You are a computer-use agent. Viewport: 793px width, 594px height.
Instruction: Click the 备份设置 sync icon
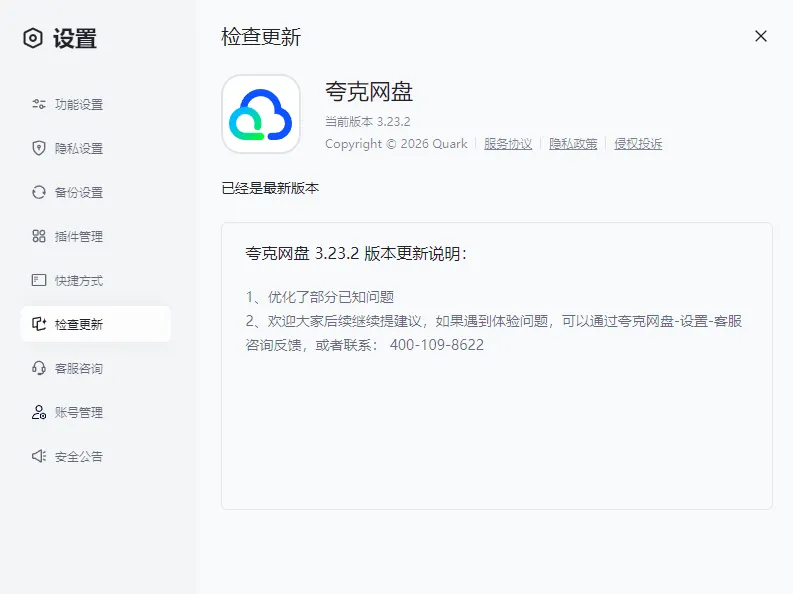coord(39,192)
